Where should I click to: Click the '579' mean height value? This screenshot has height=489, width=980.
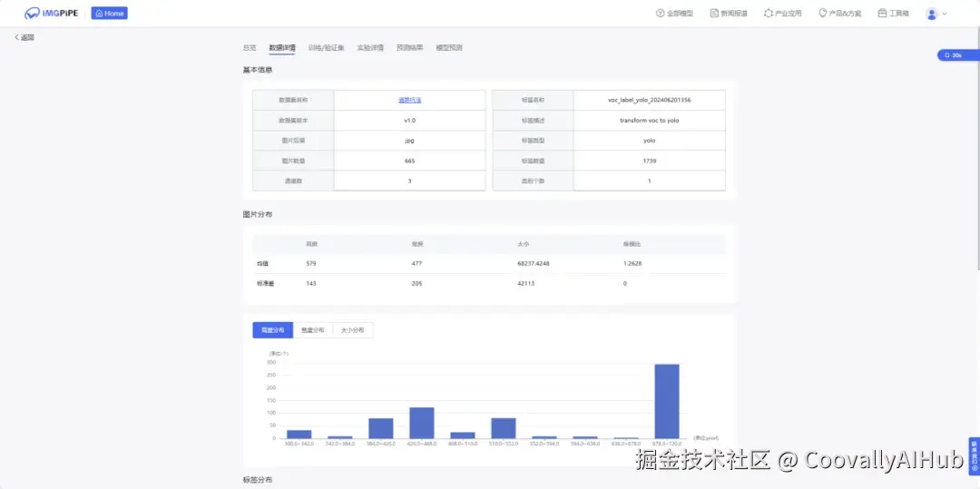click(x=311, y=263)
